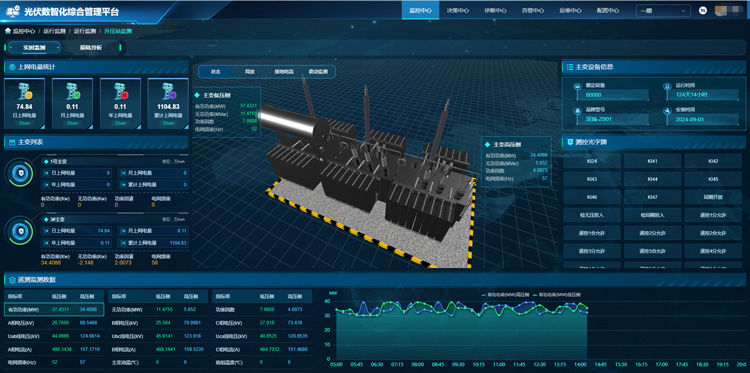Viewport: 750px width, 373px height.
Task: Click the round white icon beside user avatar
Action: click(x=703, y=11)
